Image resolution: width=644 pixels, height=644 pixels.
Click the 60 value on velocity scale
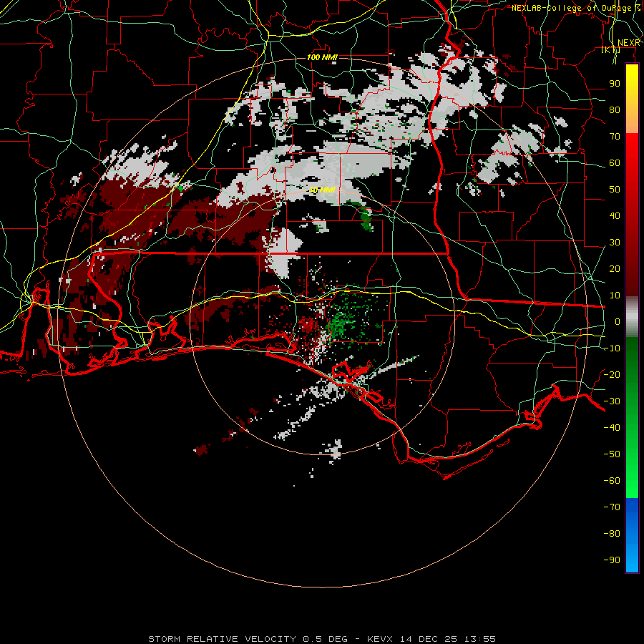pos(615,162)
